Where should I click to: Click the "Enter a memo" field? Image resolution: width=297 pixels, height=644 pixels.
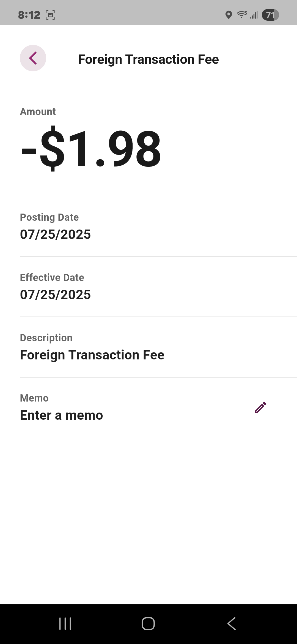click(62, 415)
